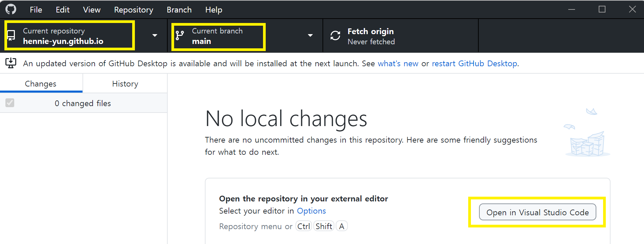Close the GitHub Desktop window
Viewport: 644px width, 244px height.
[633, 9]
